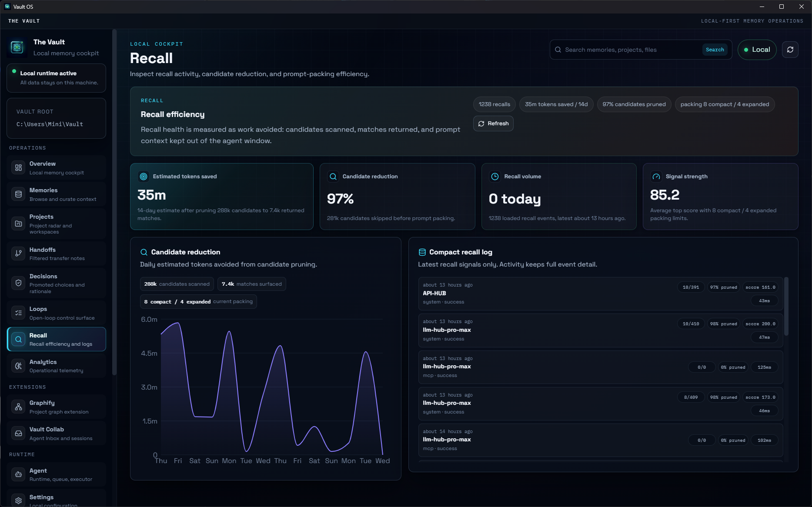The height and width of the screenshot is (507, 812).
Task: Open Vault Collab via its inbox icon
Action: point(18,434)
